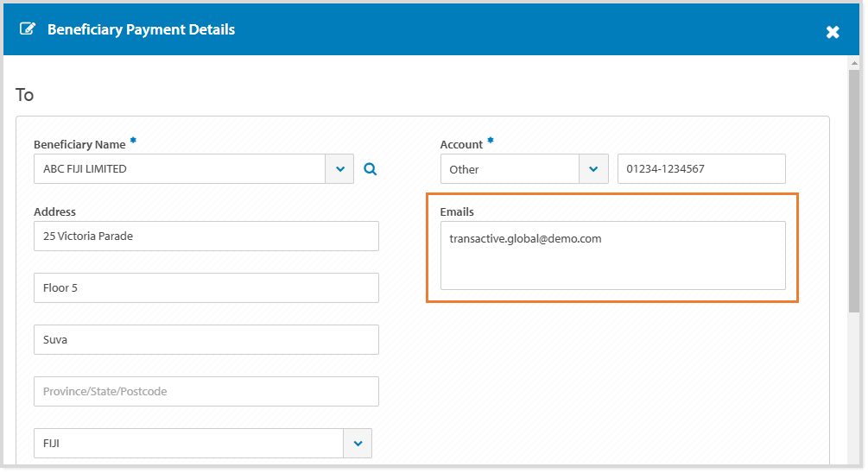Open the Account type dropdown arrow

(593, 169)
